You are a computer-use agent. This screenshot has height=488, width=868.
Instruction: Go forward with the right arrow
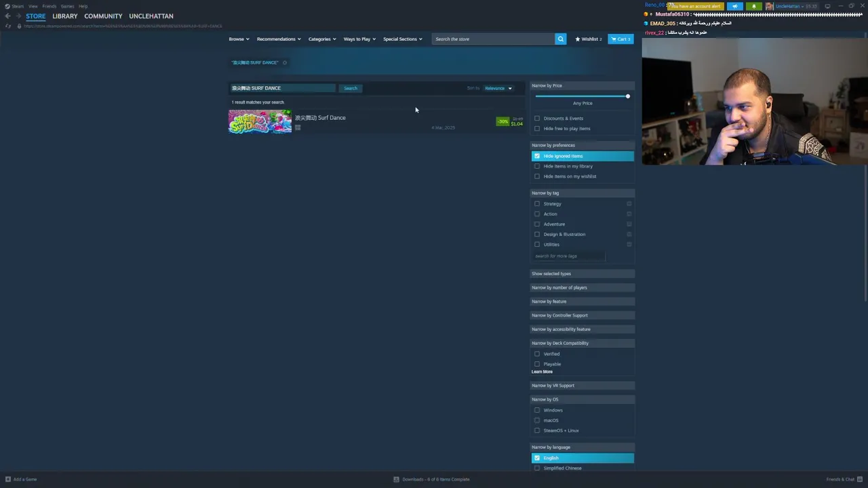coord(19,16)
